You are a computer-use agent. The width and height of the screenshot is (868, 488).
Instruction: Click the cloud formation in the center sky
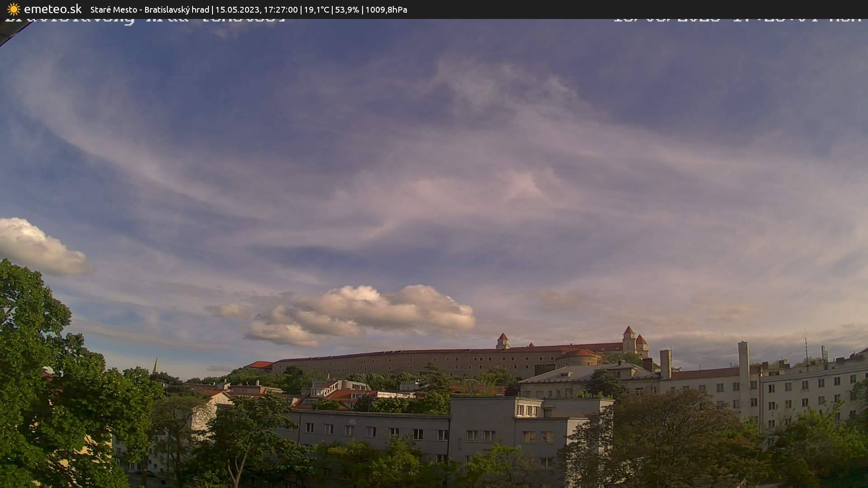point(384,307)
